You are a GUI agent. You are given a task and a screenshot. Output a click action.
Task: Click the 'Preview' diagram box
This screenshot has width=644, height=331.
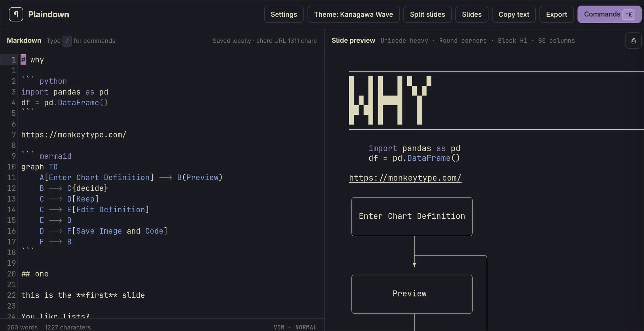click(412, 294)
